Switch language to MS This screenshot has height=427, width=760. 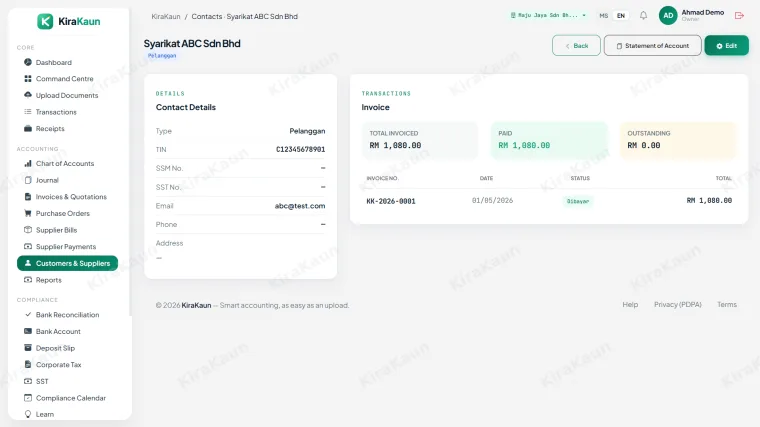click(x=603, y=16)
